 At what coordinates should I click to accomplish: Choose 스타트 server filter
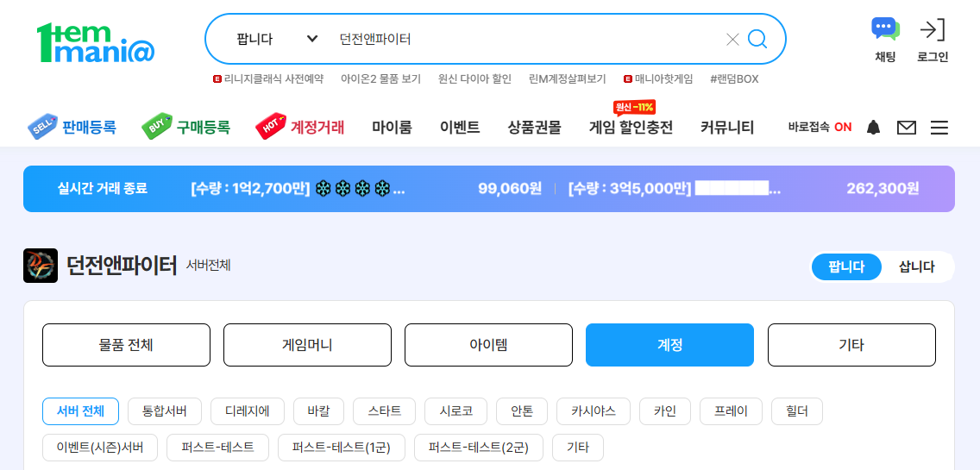click(x=385, y=411)
